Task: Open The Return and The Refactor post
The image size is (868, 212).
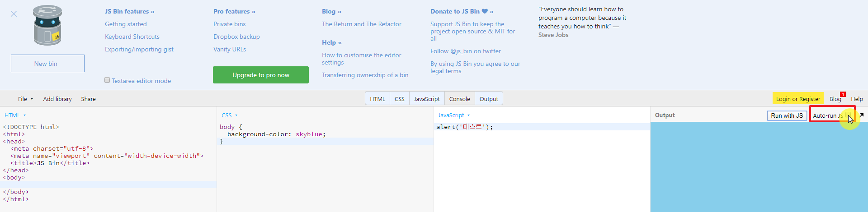Action: [x=362, y=24]
